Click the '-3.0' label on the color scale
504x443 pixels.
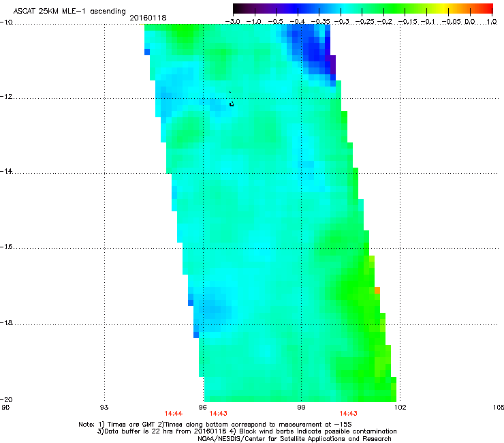[x=232, y=22]
